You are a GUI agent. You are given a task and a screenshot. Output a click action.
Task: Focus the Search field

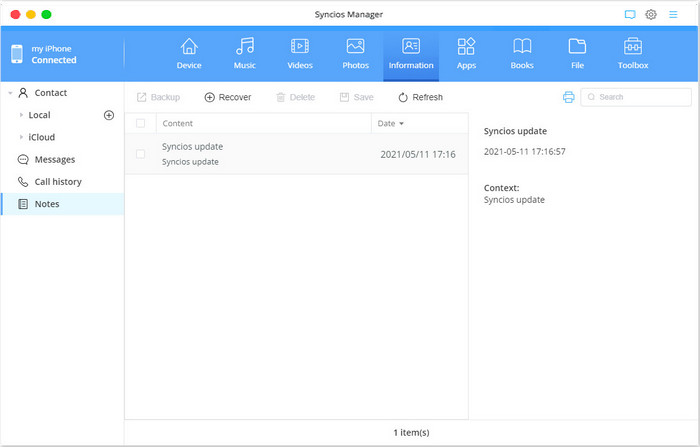[636, 97]
